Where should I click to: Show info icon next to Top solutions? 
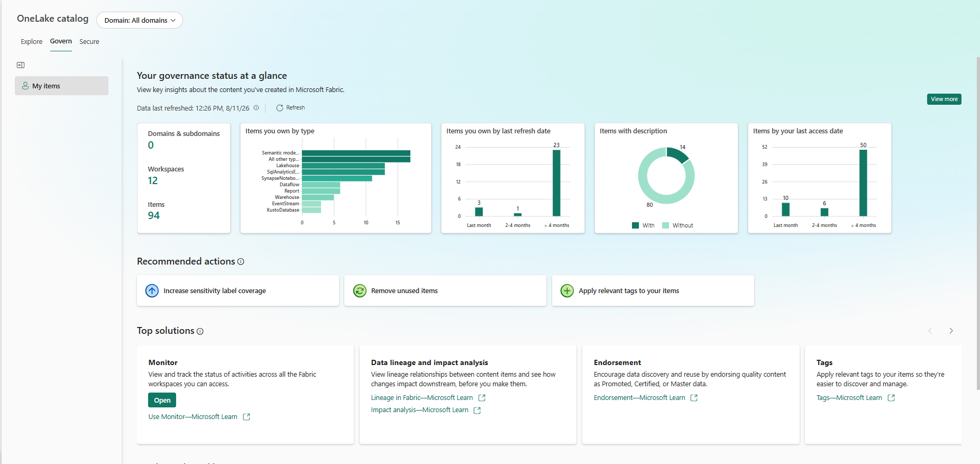click(200, 331)
